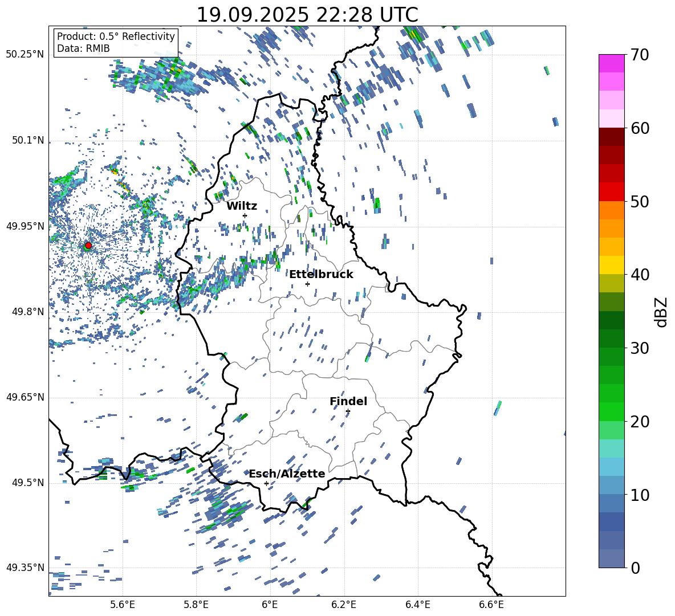Click the 'Data: RMIB' label
Image resolution: width=675 pixels, height=616 pixels.
[x=83, y=48]
